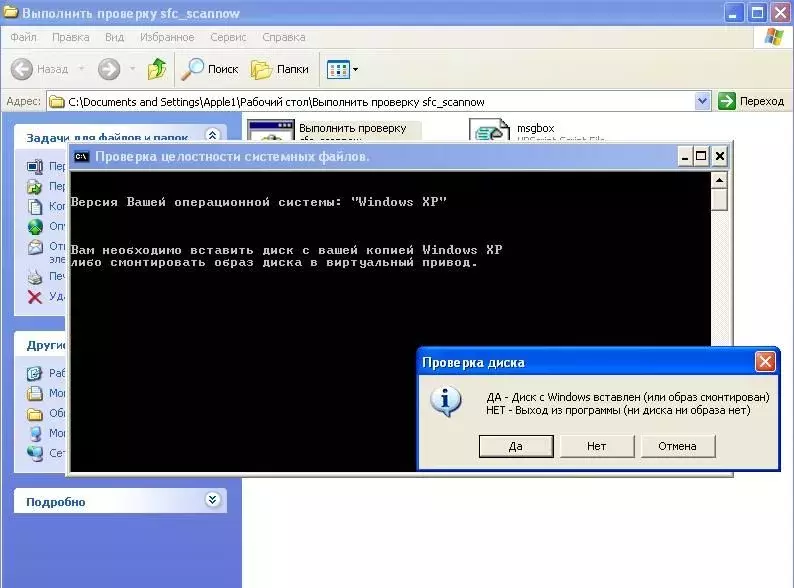
Task: Open the Сервис menu
Action: (228, 37)
